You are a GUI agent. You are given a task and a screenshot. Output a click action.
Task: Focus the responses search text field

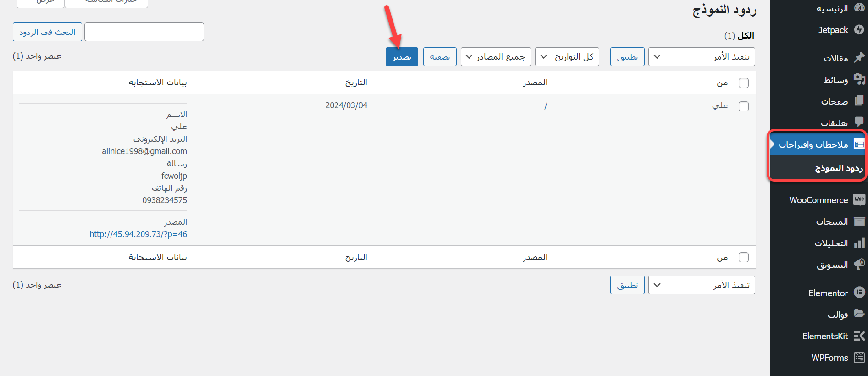click(x=144, y=32)
